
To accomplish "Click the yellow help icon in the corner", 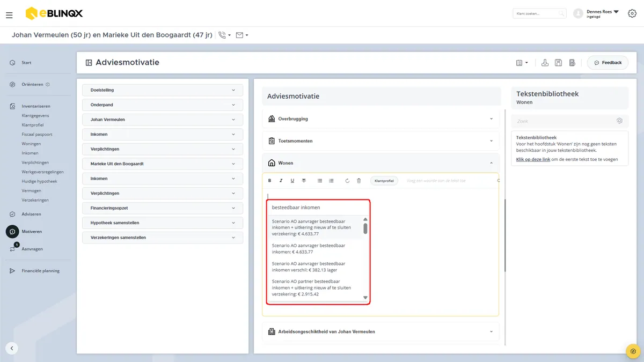I will pyautogui.click(x=633, y=351).
